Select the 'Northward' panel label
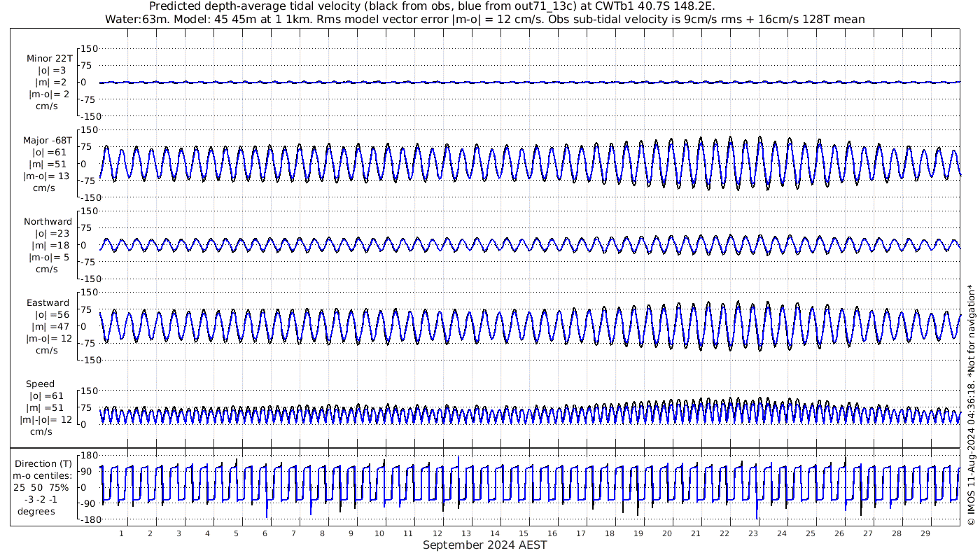 (48, 221)
